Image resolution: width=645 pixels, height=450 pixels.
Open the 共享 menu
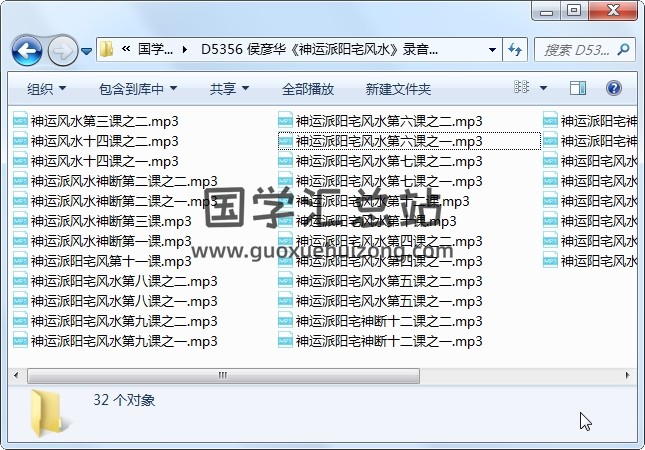coord(229,89)
